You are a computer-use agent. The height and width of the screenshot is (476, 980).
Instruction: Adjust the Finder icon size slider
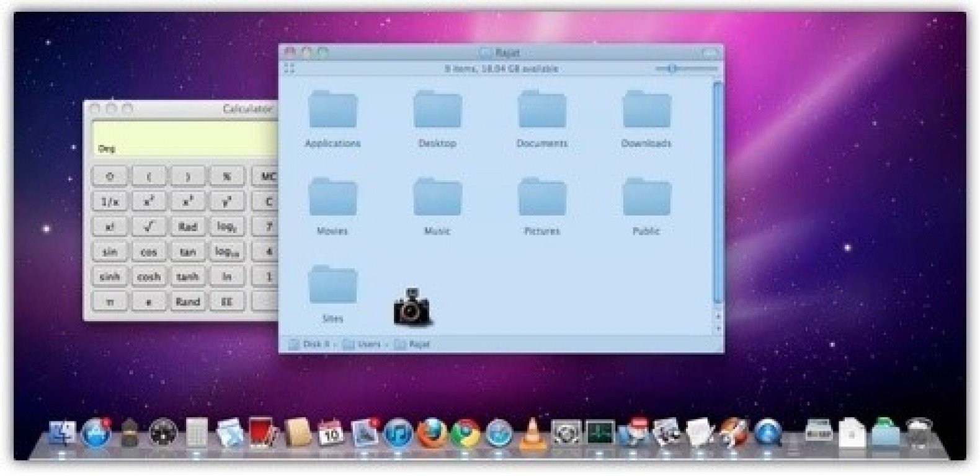pos(672,68)
